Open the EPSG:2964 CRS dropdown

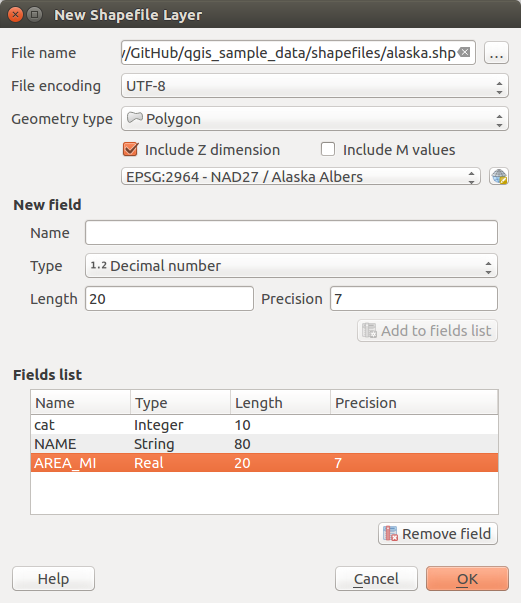tap(301, 177)
